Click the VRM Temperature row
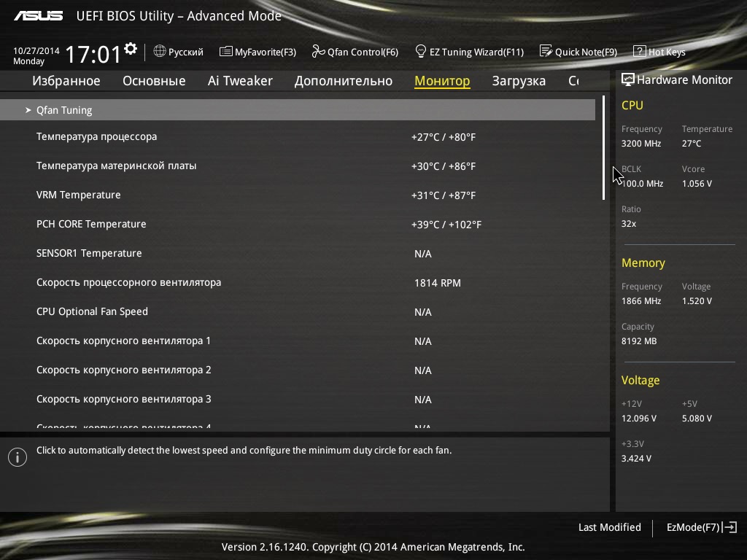Image resolution: width=747 pixels, height=560 pixels. 298,195
